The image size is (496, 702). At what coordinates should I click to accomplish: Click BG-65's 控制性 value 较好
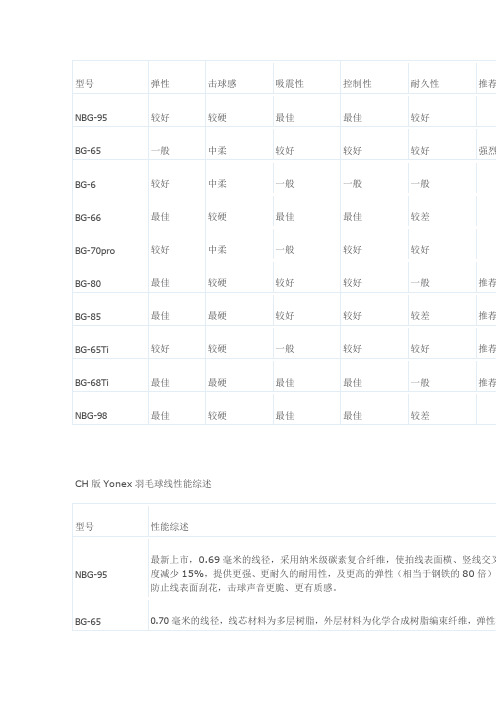[353, 150]
